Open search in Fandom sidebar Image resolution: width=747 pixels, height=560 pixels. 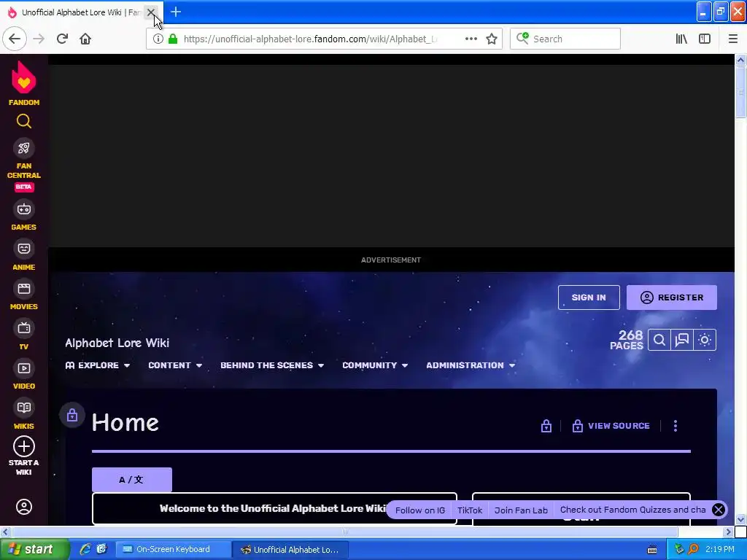pos(24,122)
